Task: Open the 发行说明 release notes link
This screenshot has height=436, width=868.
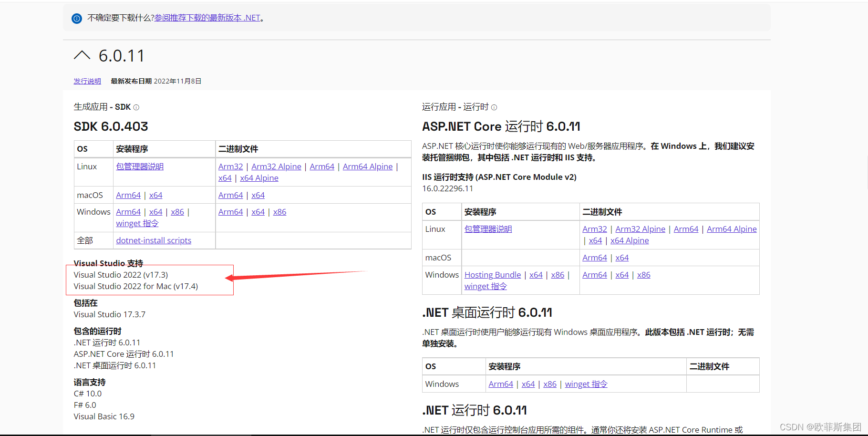Action: (87, 81)
